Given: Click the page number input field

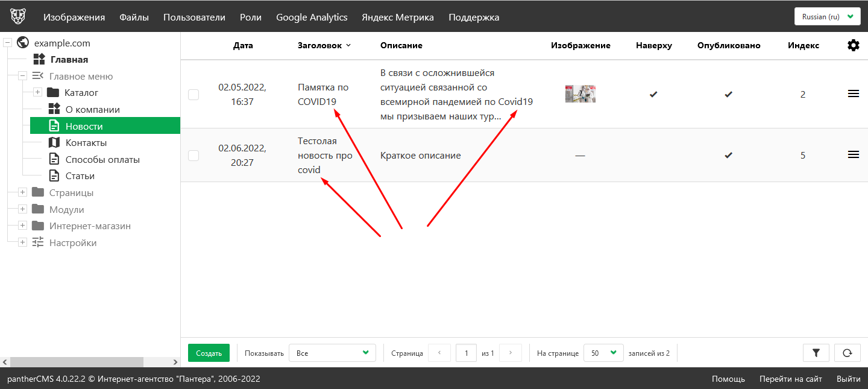Looking at the screenshot, I should pyautogui.click(x=466, y=353).
